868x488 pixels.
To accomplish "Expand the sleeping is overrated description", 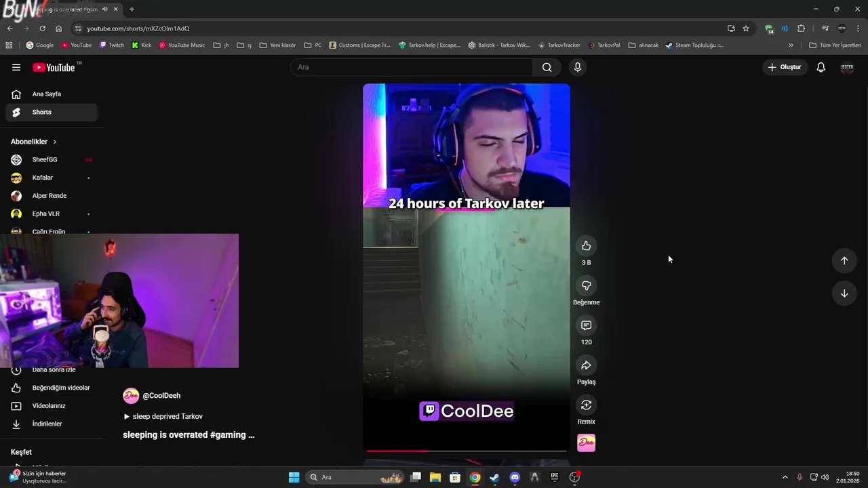I will (189, 435).
